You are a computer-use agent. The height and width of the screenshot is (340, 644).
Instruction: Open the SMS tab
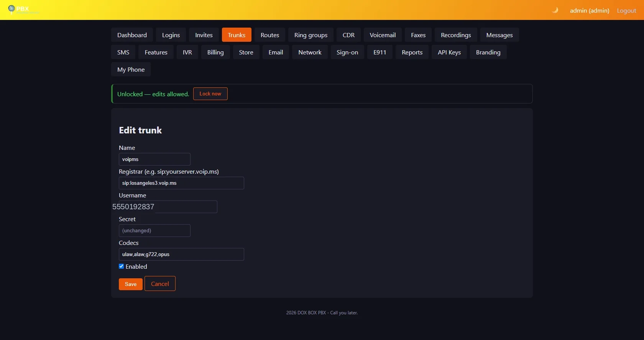(x=123, y=52)
